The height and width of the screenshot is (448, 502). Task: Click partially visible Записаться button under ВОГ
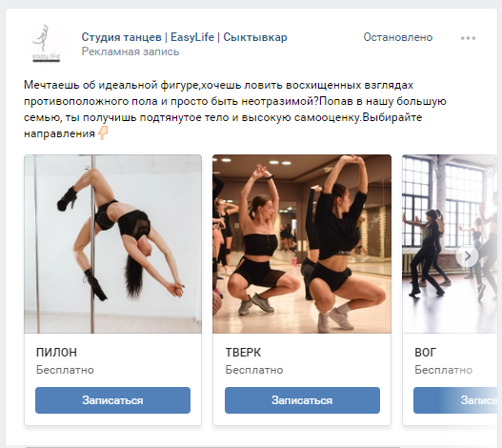(455, 400)
